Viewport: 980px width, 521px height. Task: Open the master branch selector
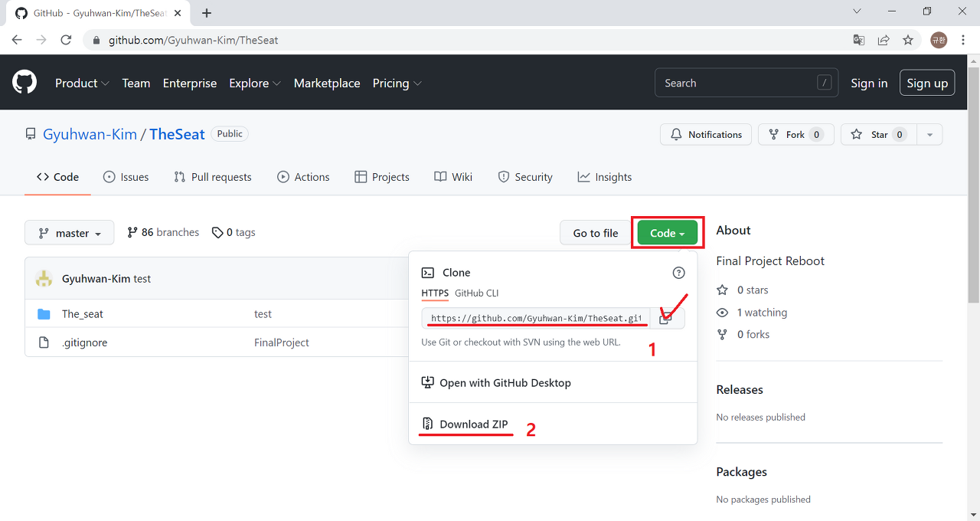[x=70, y=233]
